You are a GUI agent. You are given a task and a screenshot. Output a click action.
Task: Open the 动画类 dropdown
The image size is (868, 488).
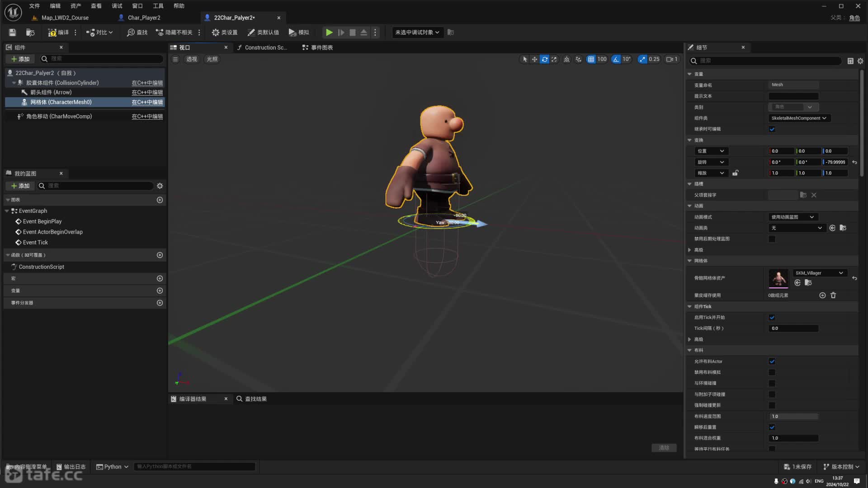point(797,228)
